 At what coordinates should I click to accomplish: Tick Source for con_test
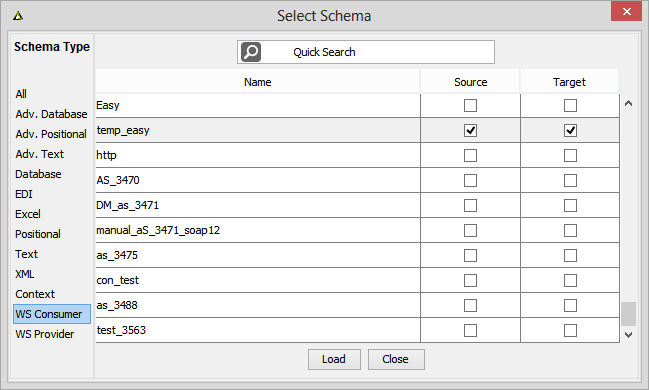coord(470,281)
